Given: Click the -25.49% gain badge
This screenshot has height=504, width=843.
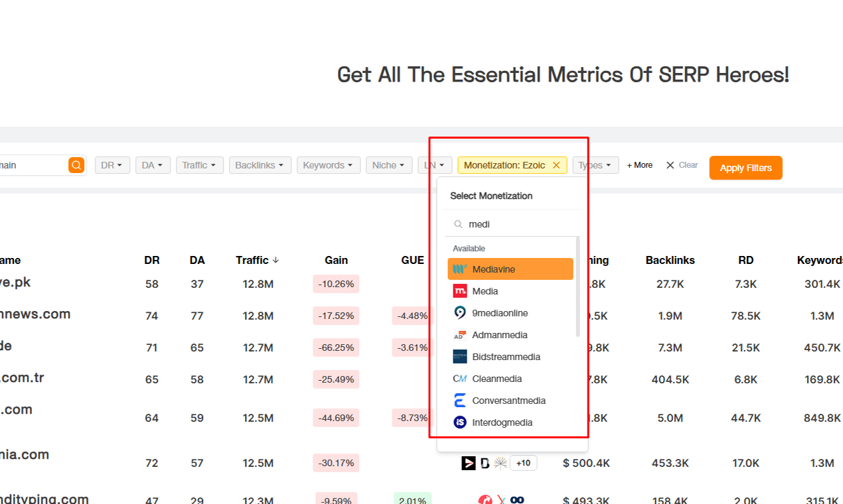Looking at the screenshot, I should [337, 379].
